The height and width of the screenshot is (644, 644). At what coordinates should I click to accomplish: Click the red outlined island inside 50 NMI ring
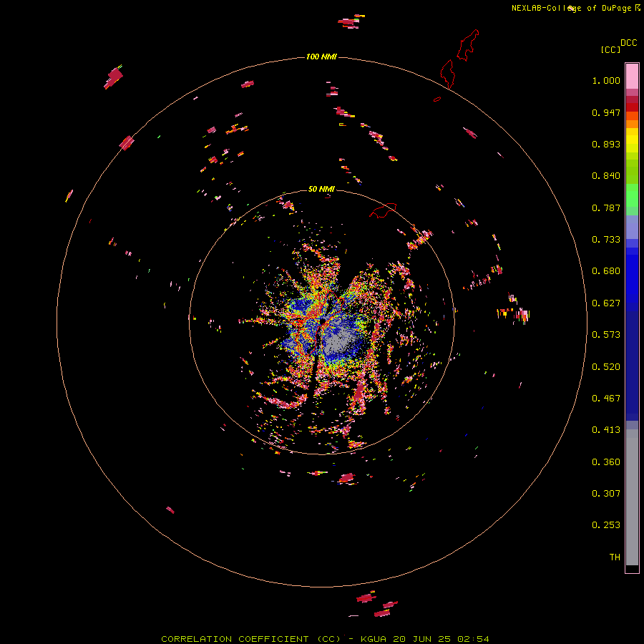(x=383, y=210)
